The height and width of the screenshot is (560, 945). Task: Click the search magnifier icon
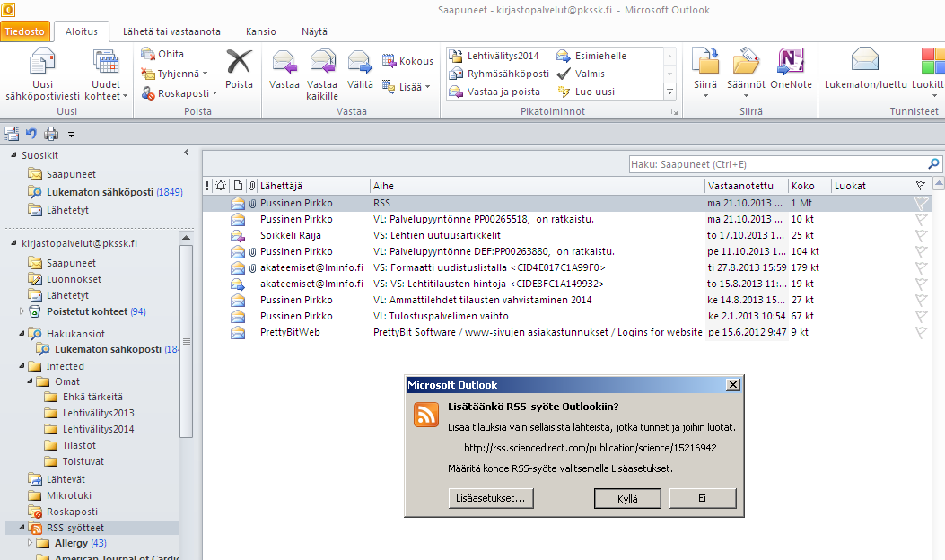tap(933, 163)
